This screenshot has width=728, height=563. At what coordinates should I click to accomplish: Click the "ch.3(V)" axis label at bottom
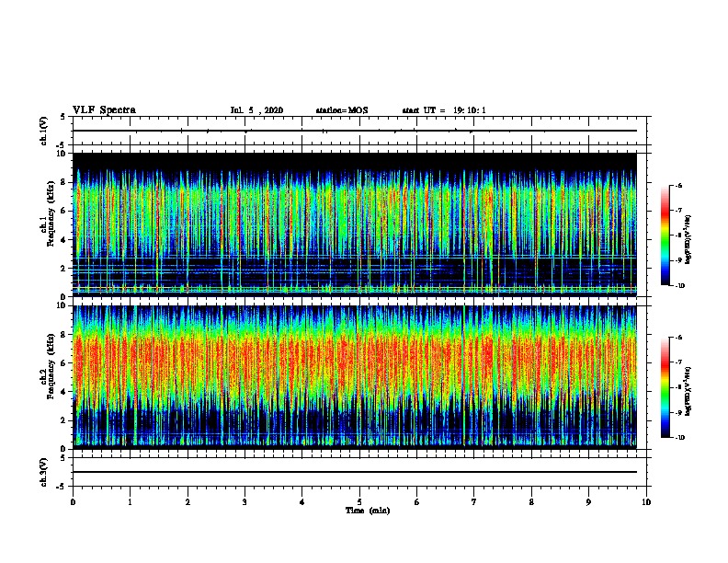(43, 472)
